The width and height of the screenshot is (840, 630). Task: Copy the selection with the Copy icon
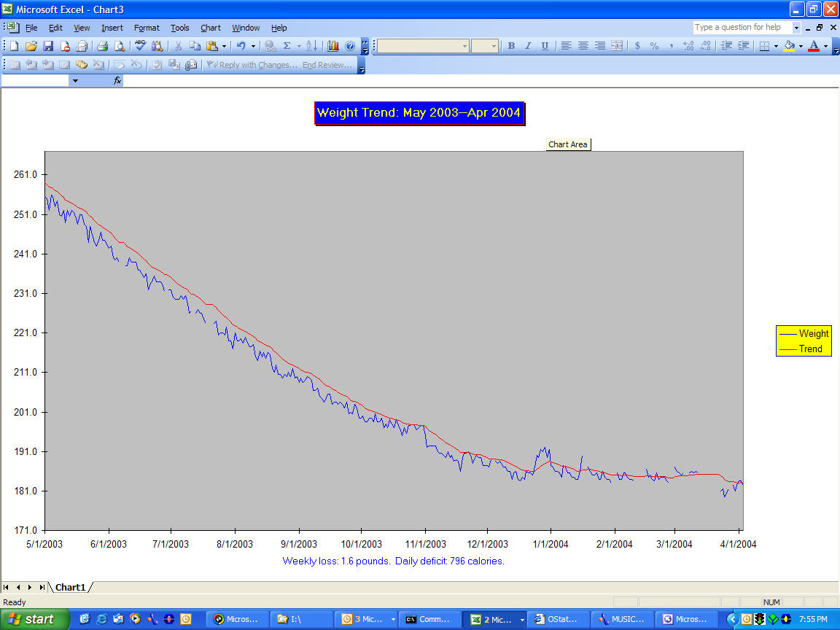pyautogui.click(x=195, y=47)
